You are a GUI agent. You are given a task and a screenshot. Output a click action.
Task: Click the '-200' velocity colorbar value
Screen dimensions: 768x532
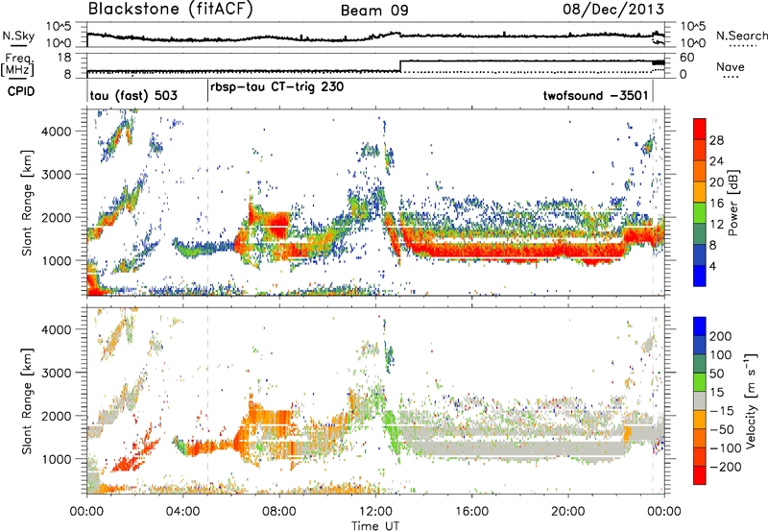(x=725, y=467)
